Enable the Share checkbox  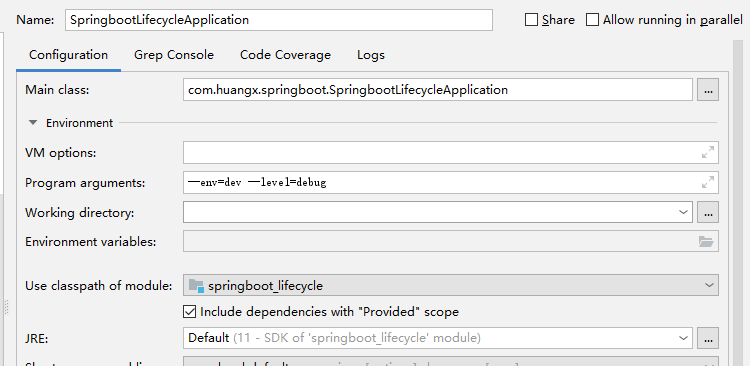(531, 20)
